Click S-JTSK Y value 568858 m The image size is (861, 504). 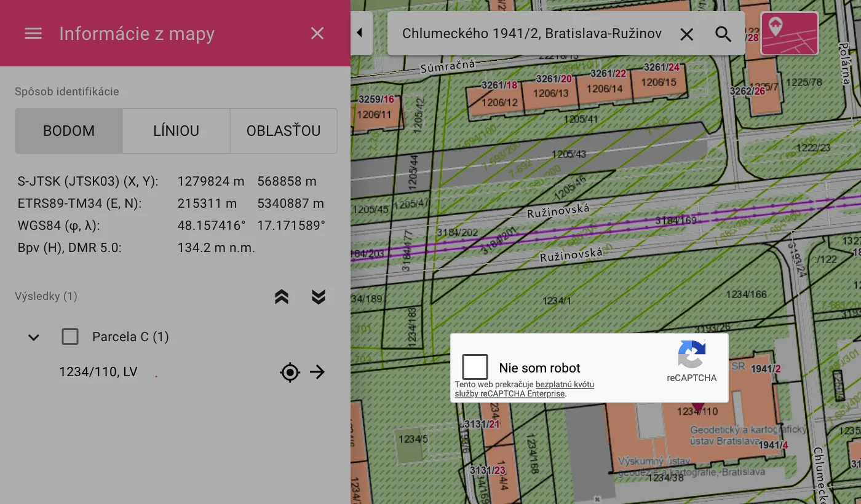click(x=287, y=181)
